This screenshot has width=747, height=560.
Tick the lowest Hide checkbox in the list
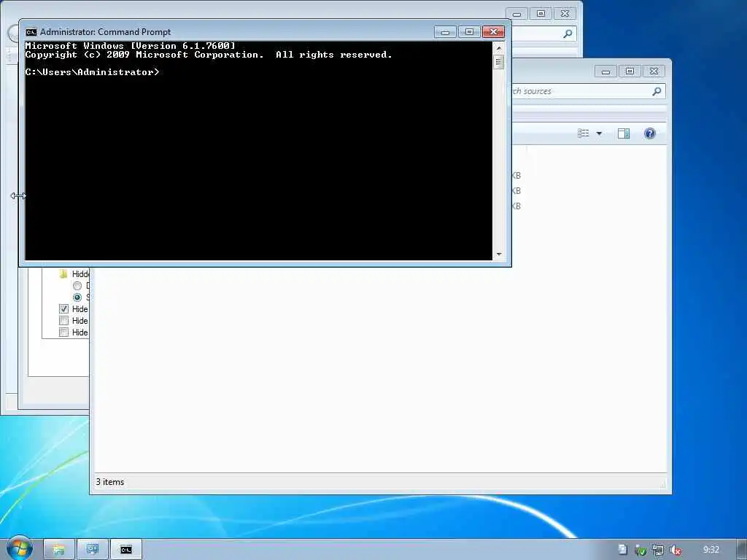63,332
